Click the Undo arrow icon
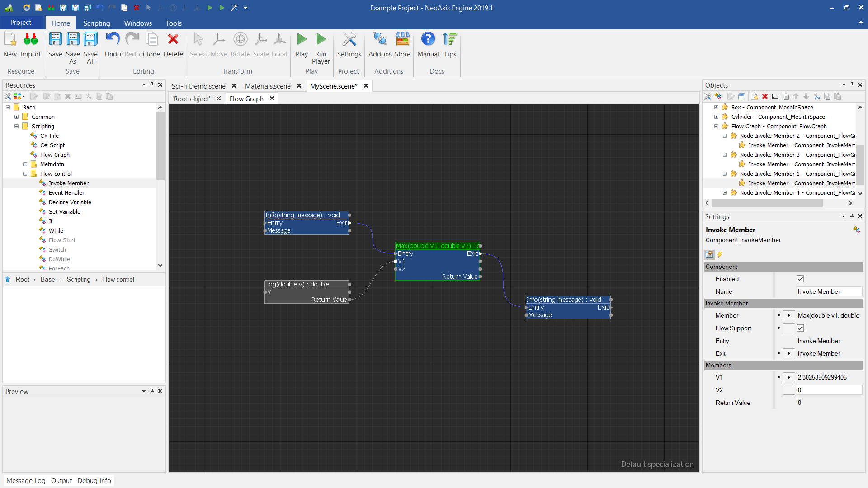This screenshot has height=488, width=868. click(113, 40)
